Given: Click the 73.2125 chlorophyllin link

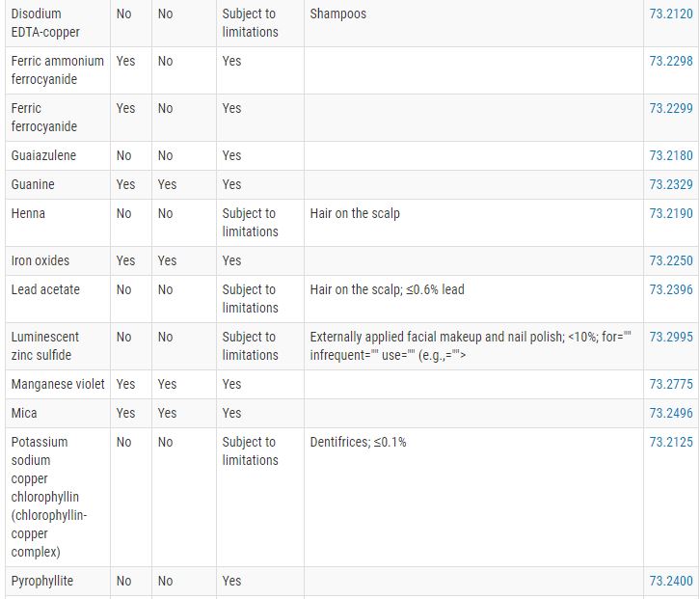Looking at the screenshot, I should point(671,442).
